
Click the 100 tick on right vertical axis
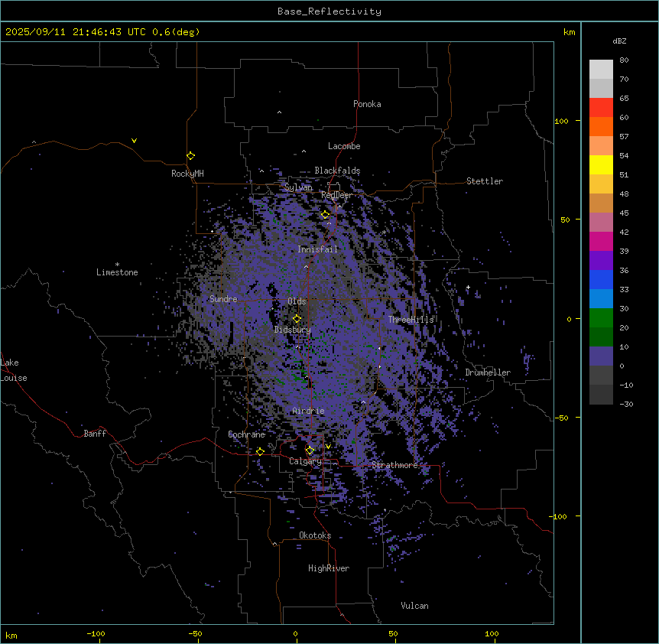click(x=561, y=121)
